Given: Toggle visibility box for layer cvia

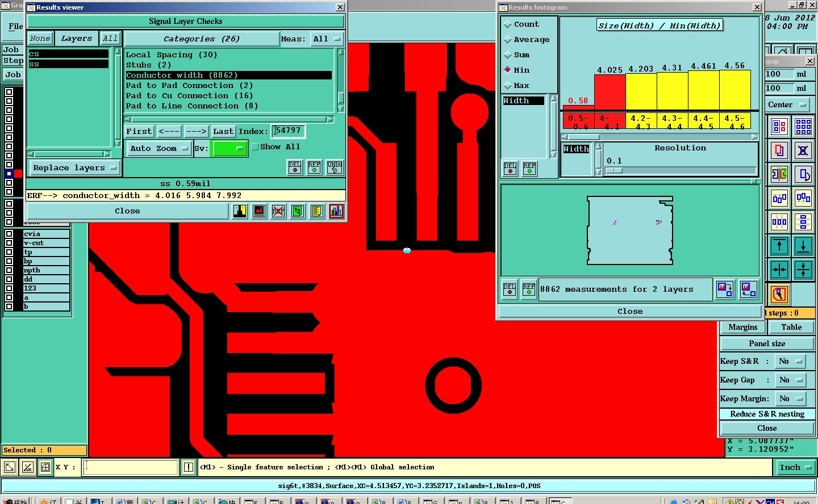Looking at the screenshot, I should click(x=9, y=234).
